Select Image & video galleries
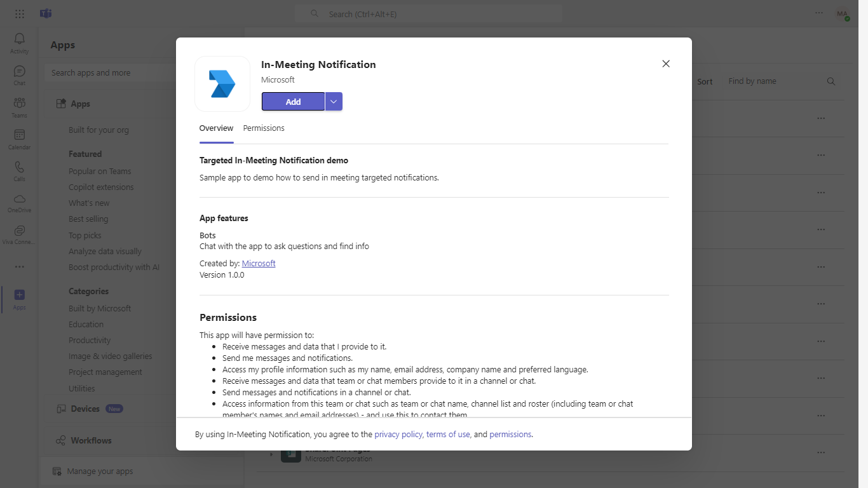868x488 pixels. tap(111, 356)
